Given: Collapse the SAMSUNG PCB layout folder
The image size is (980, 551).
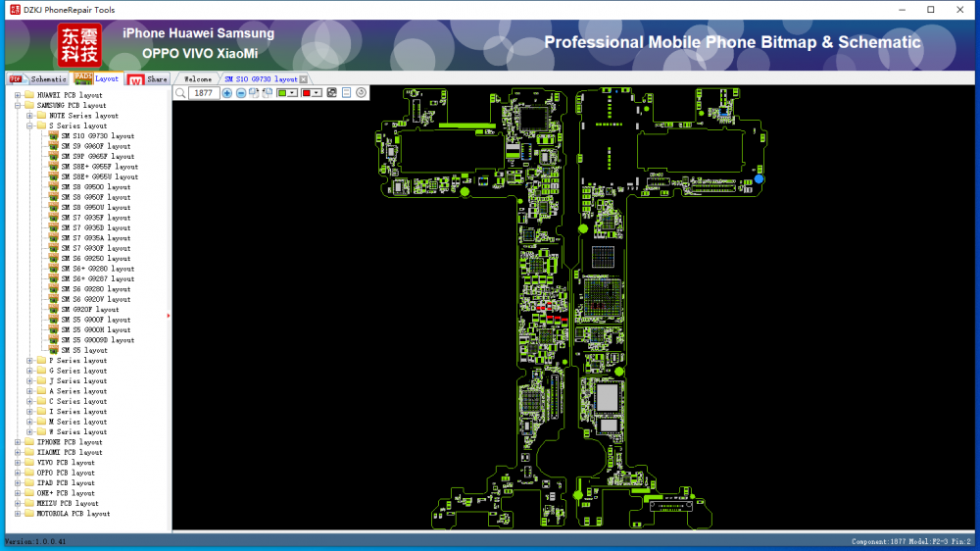Looking at the screenshot, I should (18, 105).
